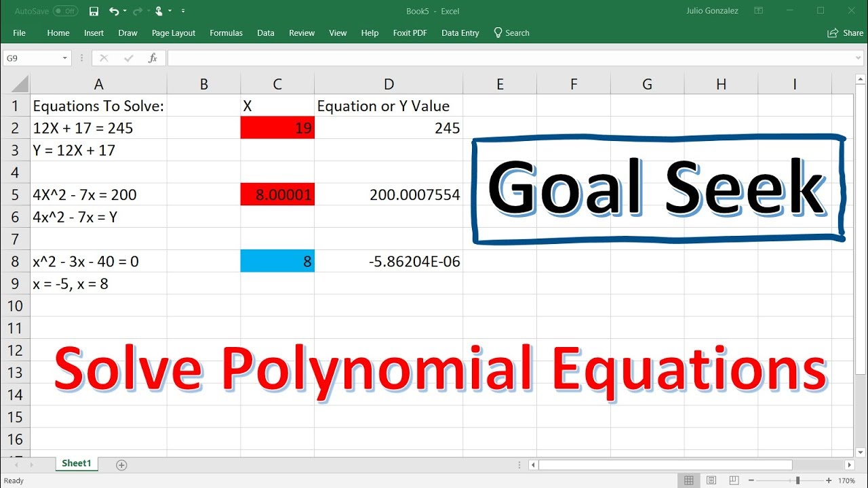
Task: Click the blue cell containing 8
Action: (277, 261)
